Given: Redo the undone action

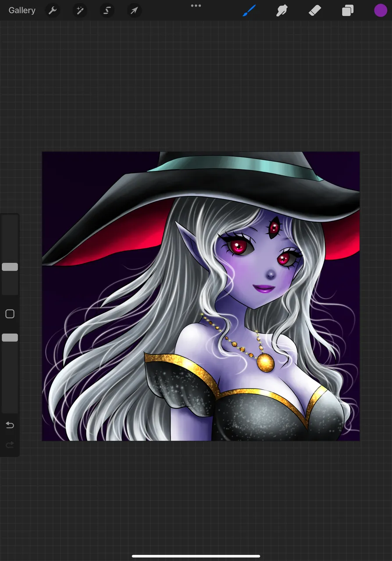Looking at the screenshot, I should (10, 445).
